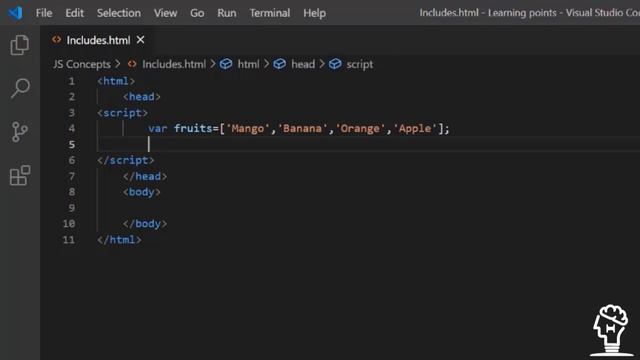Select the Includes.html editor tab

pos(98,40)
